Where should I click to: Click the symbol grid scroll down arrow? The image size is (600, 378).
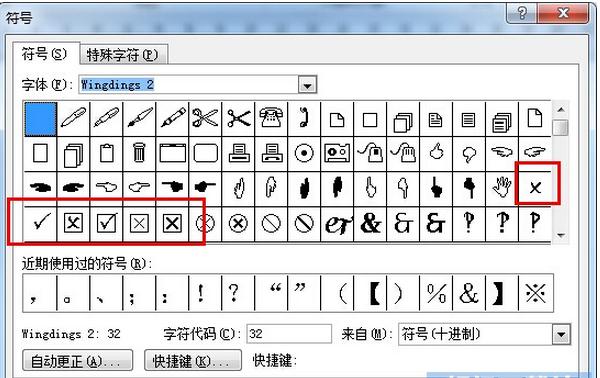coord(561,235)
